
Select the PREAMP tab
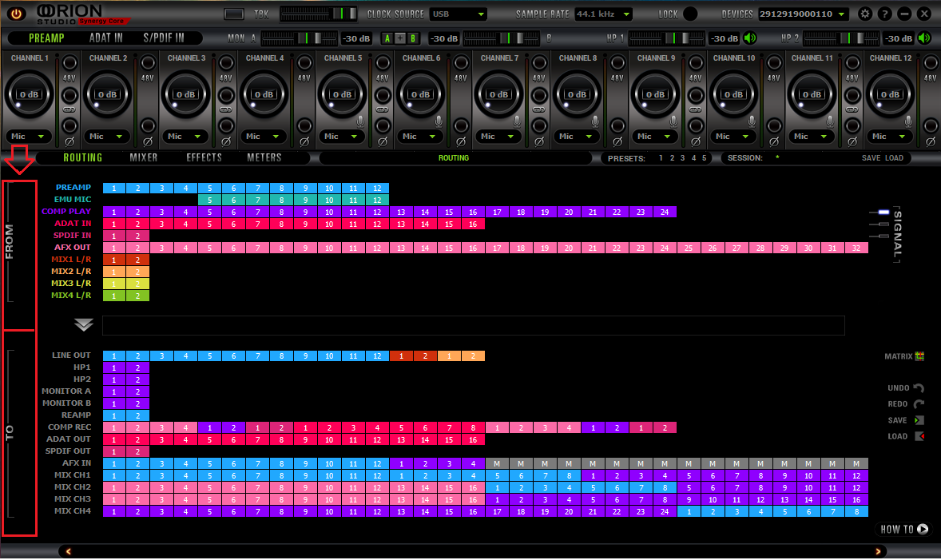point(46,38)
